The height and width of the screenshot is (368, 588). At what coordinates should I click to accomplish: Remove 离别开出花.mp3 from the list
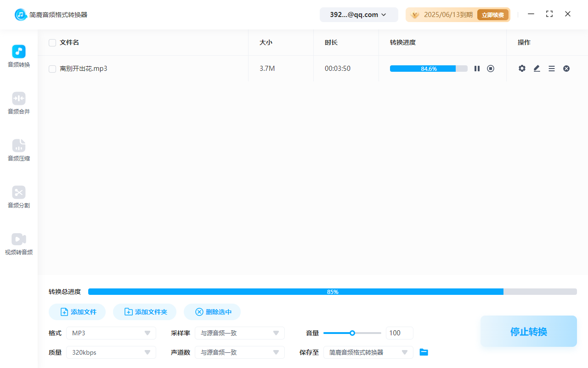click(566, 68)
